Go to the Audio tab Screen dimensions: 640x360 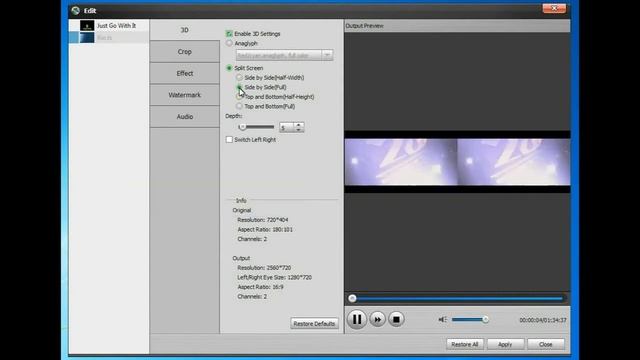click(184, 116)
